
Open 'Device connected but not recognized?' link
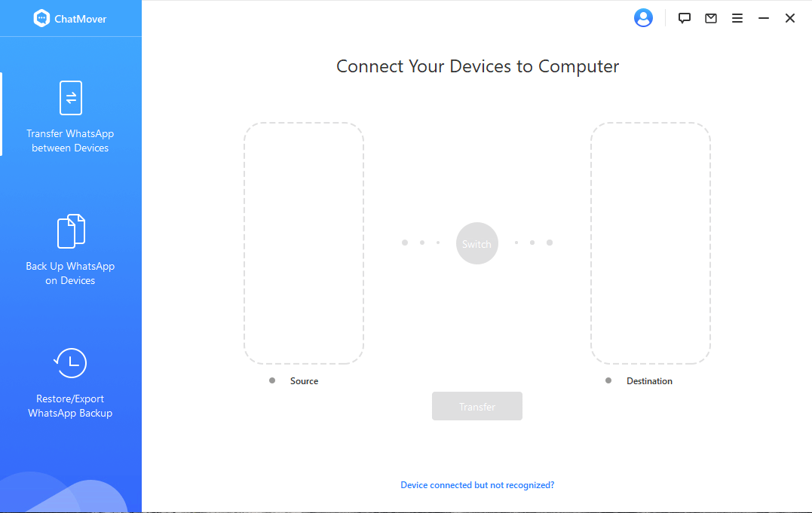point(477,485)
